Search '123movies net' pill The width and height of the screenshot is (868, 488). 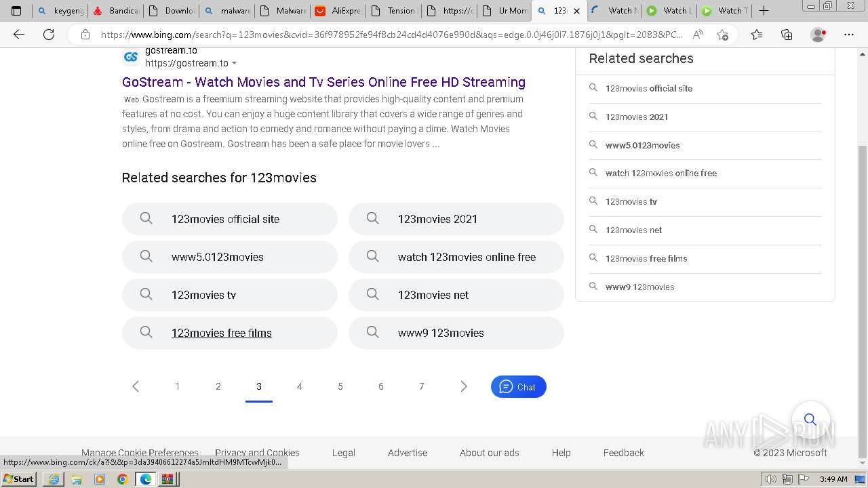coord(456,295)
